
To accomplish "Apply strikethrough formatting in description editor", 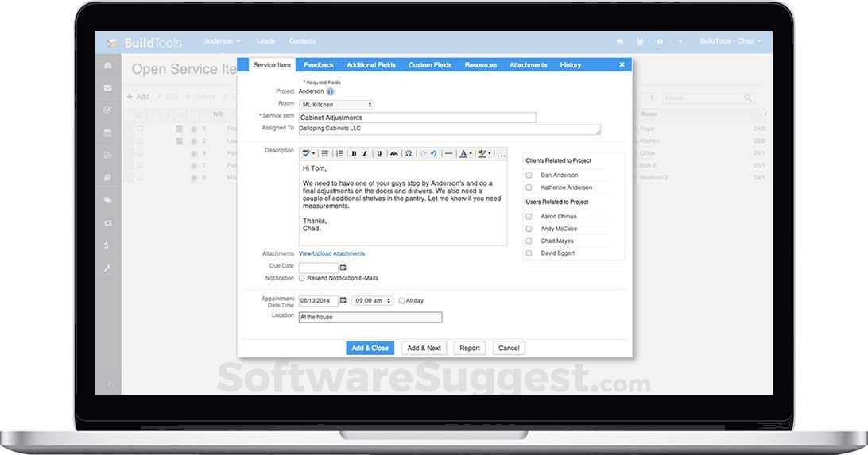I will [394, 154].
